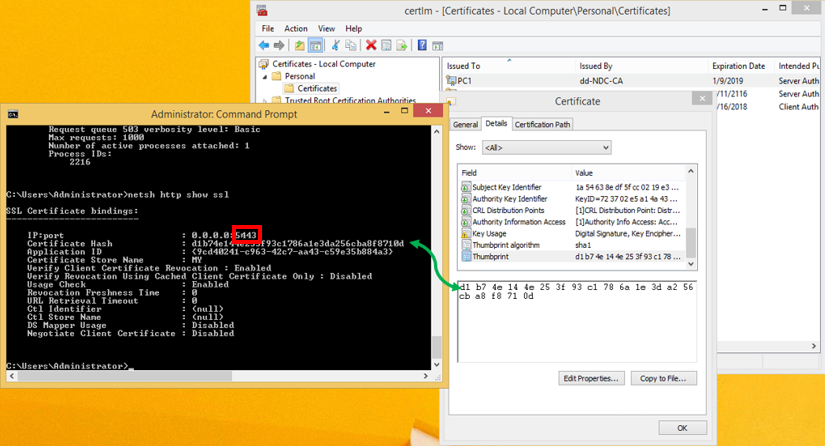This screenshot has width=825, height=446.
Task: Open the Show filter dropdown
Action: (x=546, y=147)
